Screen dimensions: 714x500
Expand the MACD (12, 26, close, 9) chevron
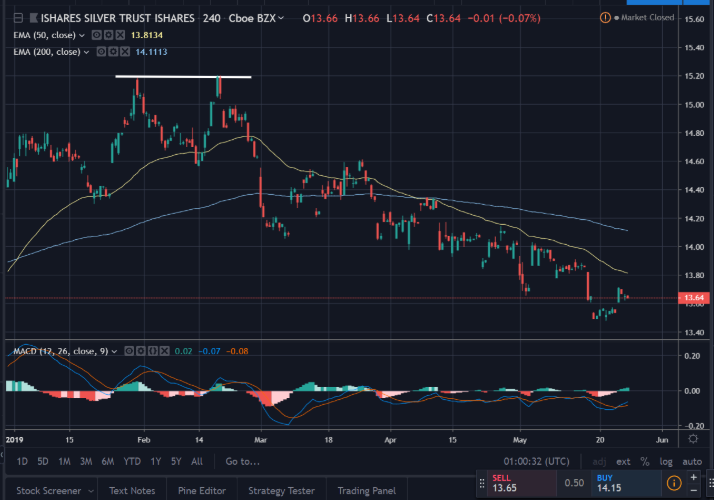114,352
